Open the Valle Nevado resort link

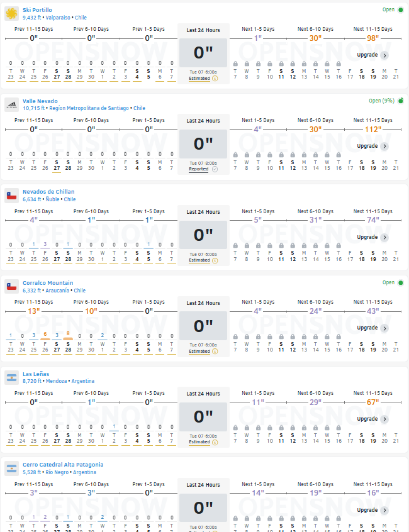40,101
